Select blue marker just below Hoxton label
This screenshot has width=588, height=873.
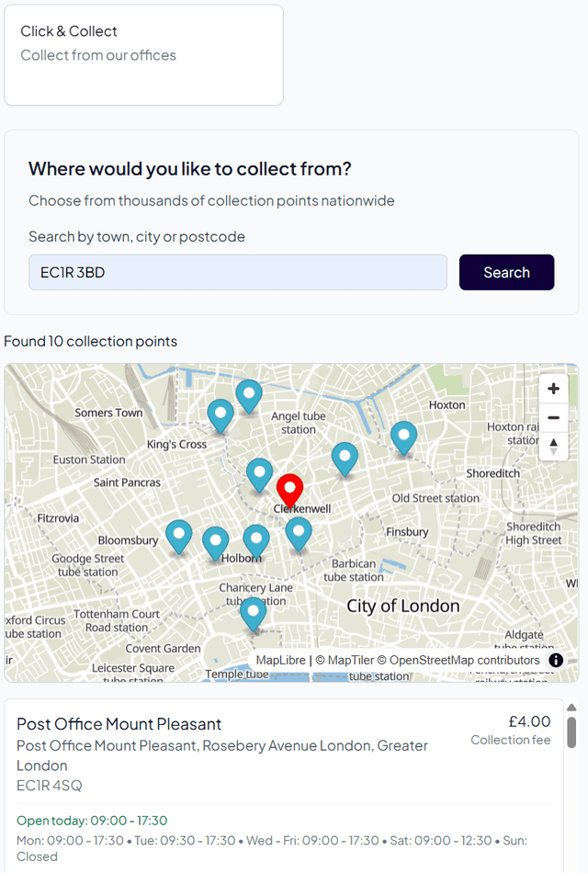403,437
